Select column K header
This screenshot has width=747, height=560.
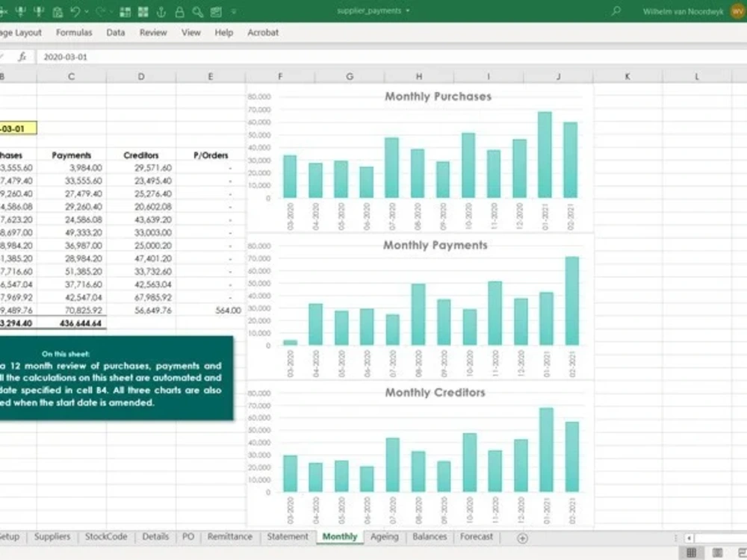coord(627,76)
